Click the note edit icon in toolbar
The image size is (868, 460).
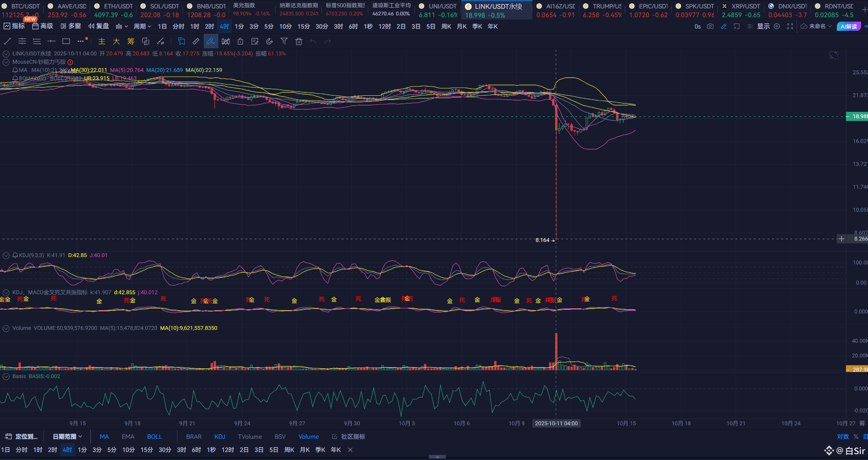255,41
